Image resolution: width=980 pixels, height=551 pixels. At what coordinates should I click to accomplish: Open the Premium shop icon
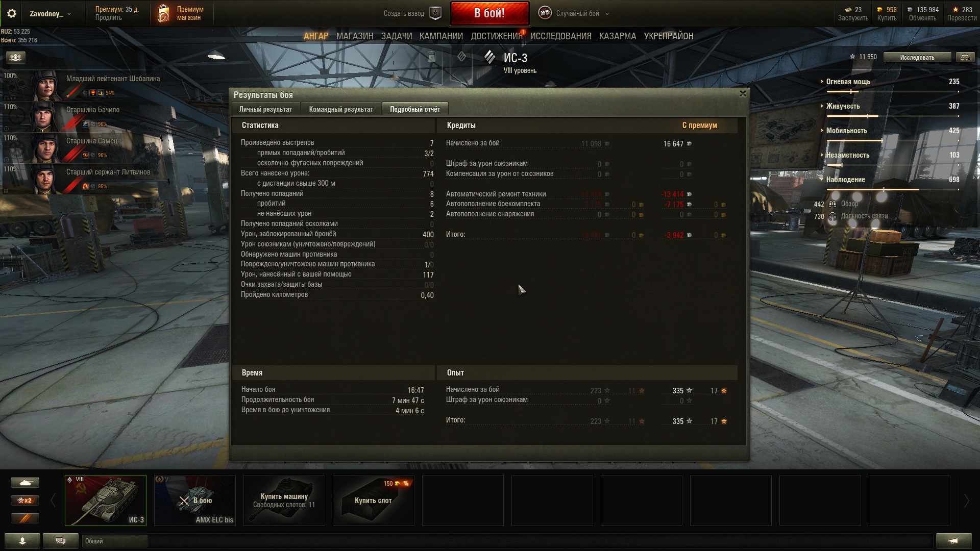pyautogui.click(x=163, y=13)
